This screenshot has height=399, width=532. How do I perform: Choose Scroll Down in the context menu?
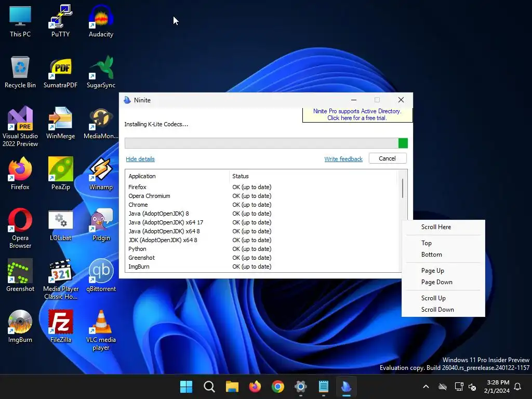[443, 310]
